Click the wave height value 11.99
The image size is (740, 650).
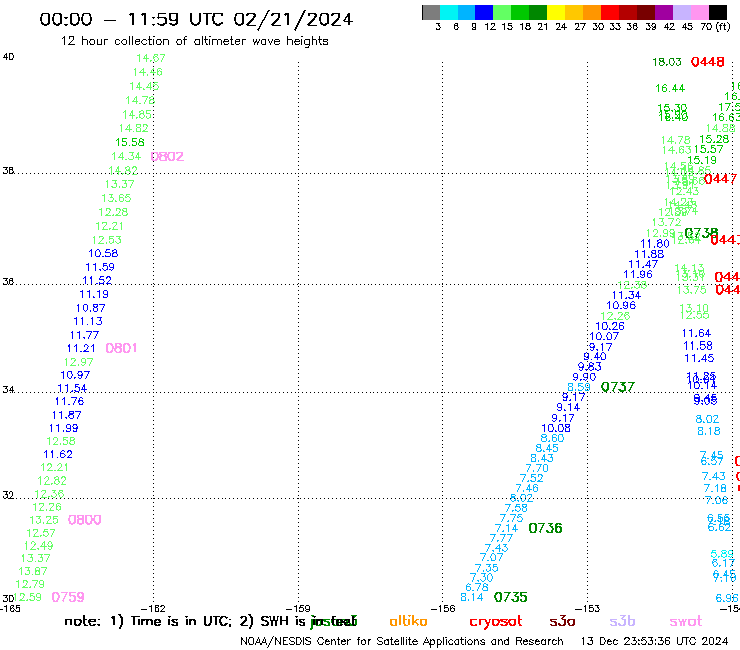click(64, 428)
